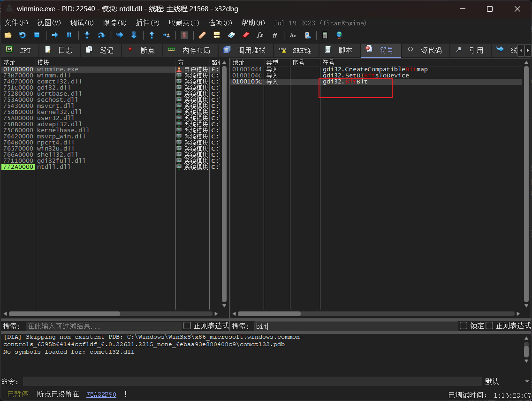Screen dimensions: 532x401
Task: Pause execution with the pause icon
Action: pos(69,35)
